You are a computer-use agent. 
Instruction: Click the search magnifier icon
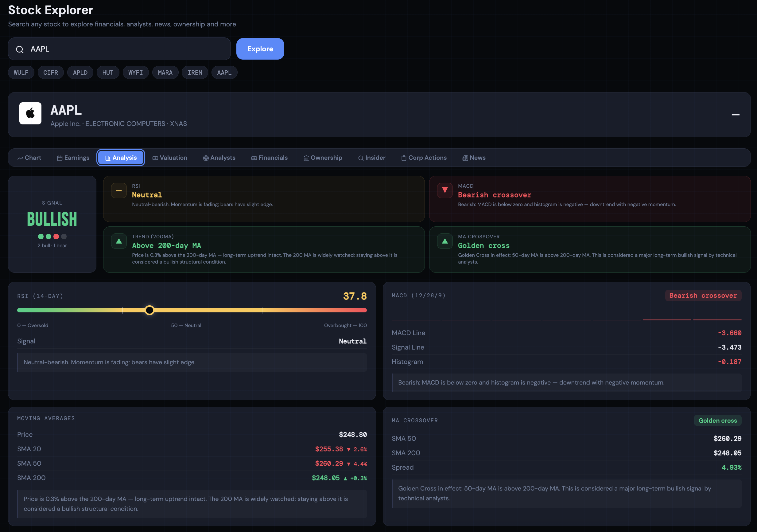point(20,49)
